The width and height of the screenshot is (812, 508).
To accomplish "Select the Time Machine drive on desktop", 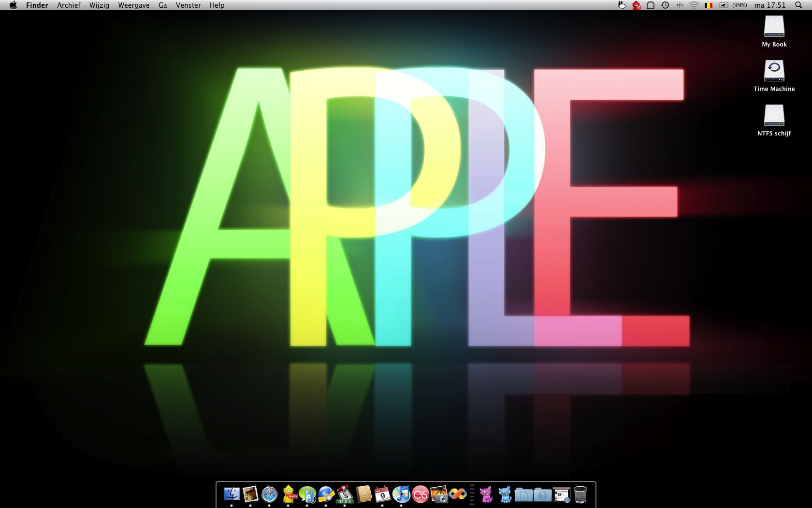I will pos(774,71).
